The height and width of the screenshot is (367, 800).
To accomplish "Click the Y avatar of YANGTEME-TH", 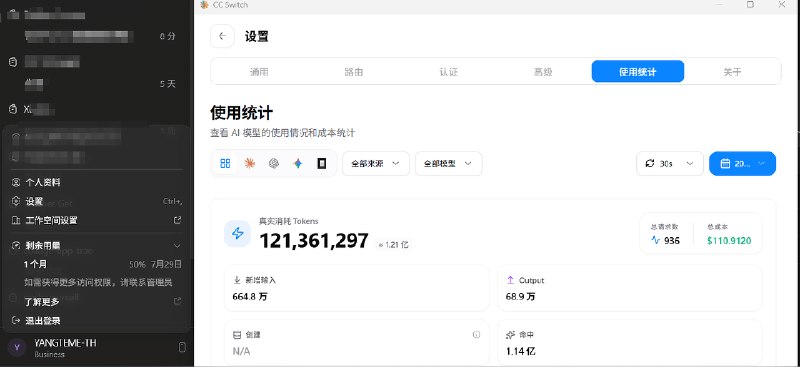I will click(17, 348).
